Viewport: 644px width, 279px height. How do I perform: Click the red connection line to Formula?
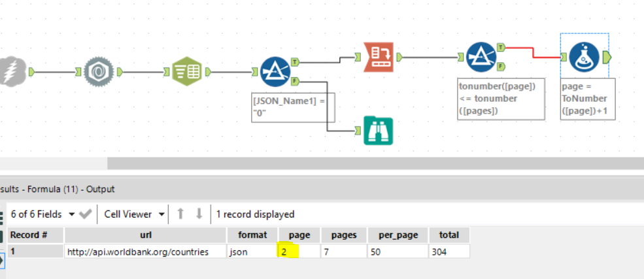[533, 52]
